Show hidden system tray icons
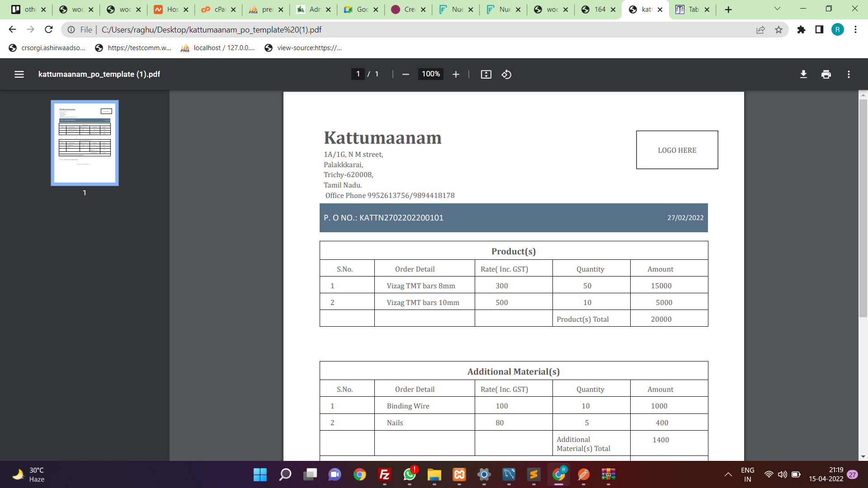The width and height of the screenshot is (868, 488). 728,474
